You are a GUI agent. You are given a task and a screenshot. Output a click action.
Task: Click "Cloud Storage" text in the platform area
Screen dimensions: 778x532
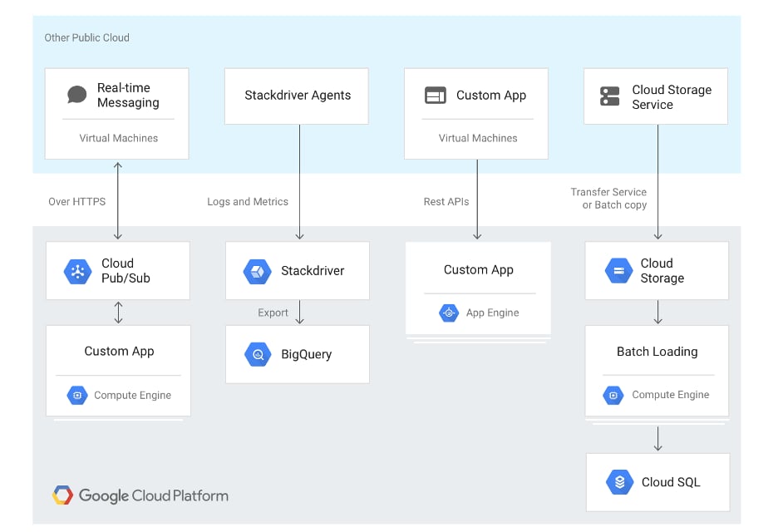tap(662, 270)
